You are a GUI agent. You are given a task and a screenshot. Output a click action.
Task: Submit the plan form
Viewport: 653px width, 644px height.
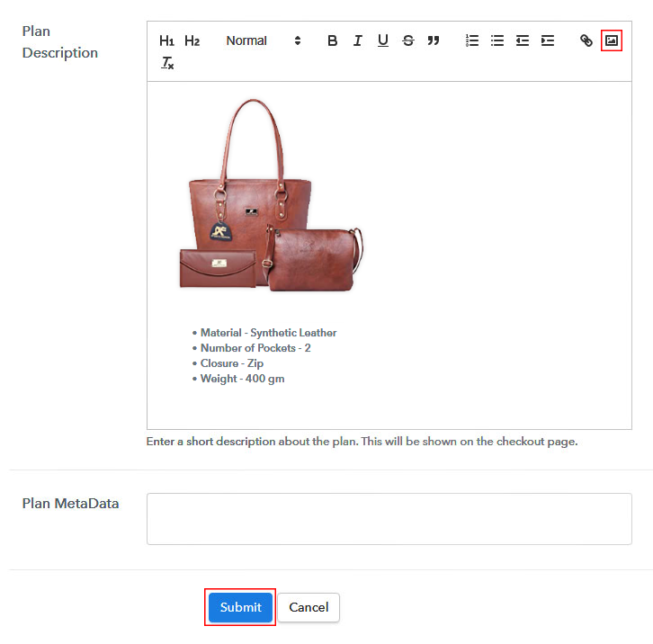point(240,607)
